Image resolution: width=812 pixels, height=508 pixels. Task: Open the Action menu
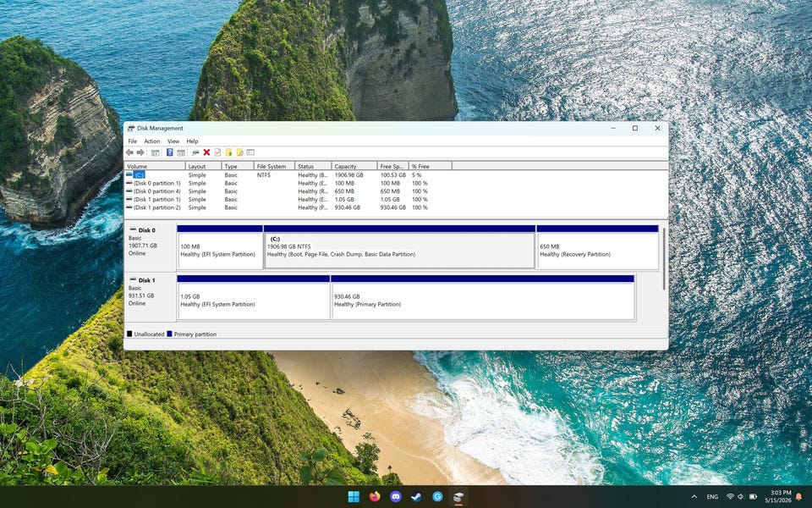(151, 141)
